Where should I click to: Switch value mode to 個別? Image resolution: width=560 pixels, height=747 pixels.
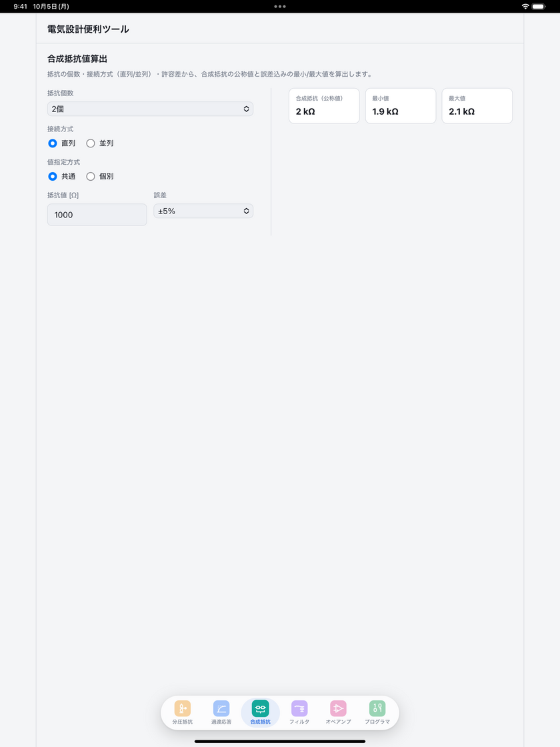tap(91, 176)
